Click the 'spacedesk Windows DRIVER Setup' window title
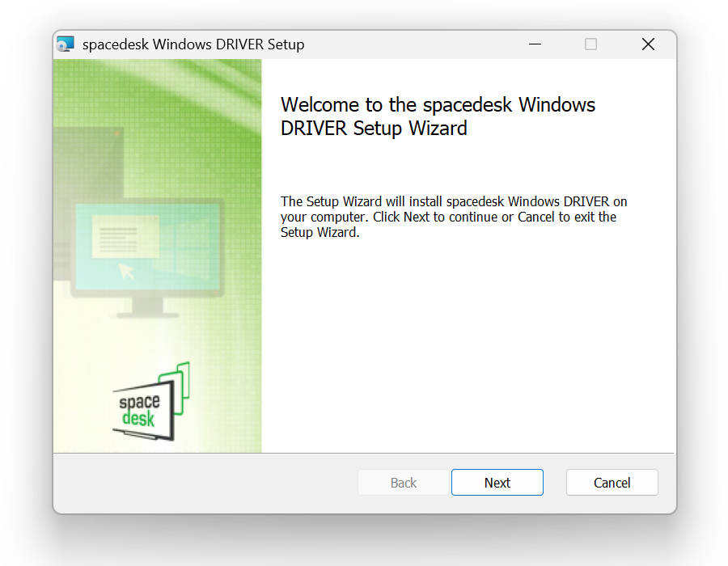728x566 pixels. [x=193, y=44]
